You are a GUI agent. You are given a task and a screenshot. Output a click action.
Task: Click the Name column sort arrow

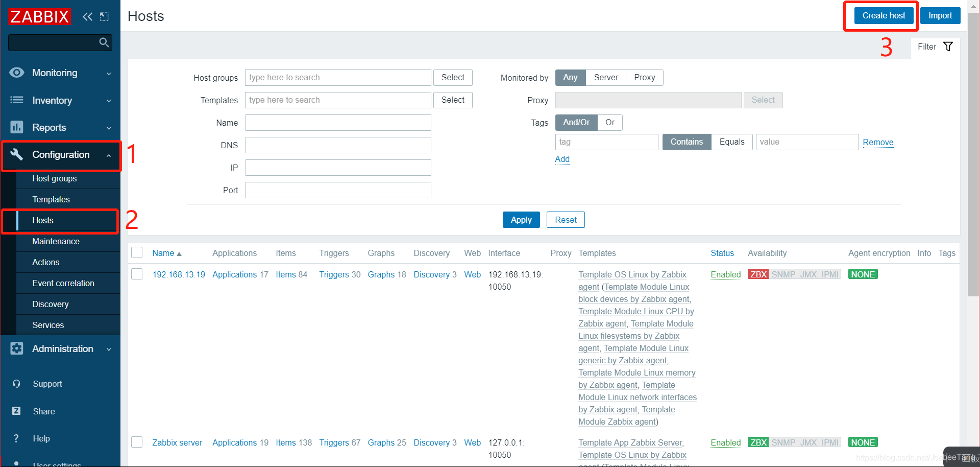179,254
